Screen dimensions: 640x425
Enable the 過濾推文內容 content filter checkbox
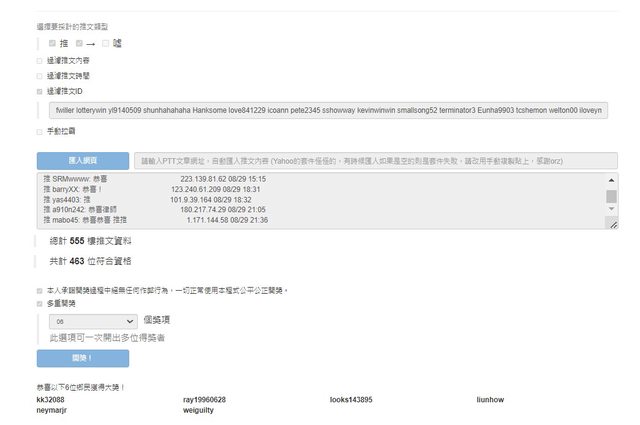[x=40, y=60]
